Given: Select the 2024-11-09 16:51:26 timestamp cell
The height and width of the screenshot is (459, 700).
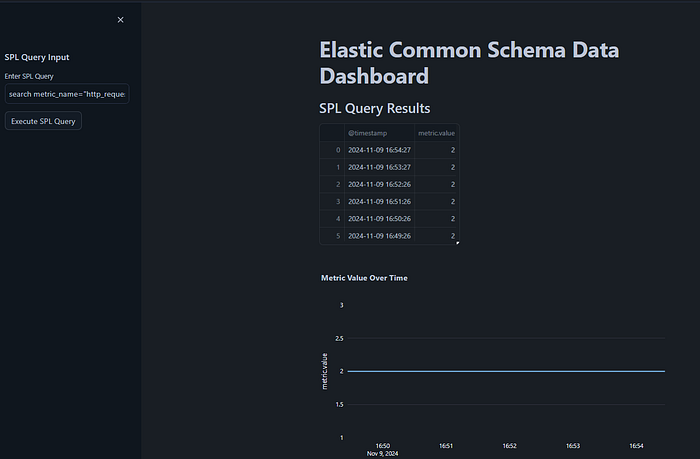Looking at the screenshot, I should click(x=378, y=201).
